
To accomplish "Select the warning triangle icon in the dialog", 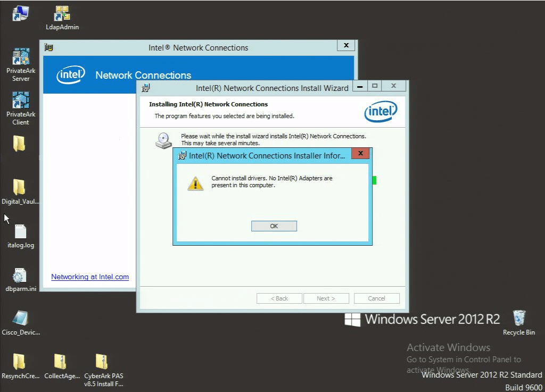I will (195, 182).
